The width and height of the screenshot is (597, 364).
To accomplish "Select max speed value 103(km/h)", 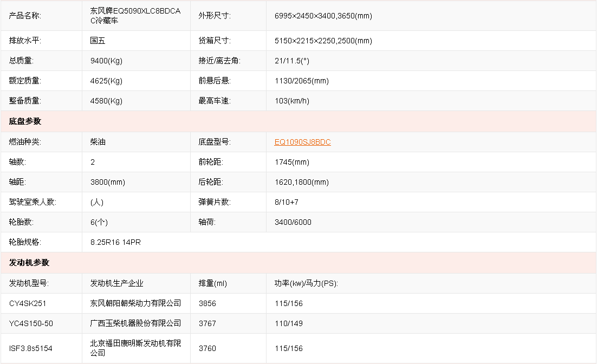I will (x=291, y=101).
